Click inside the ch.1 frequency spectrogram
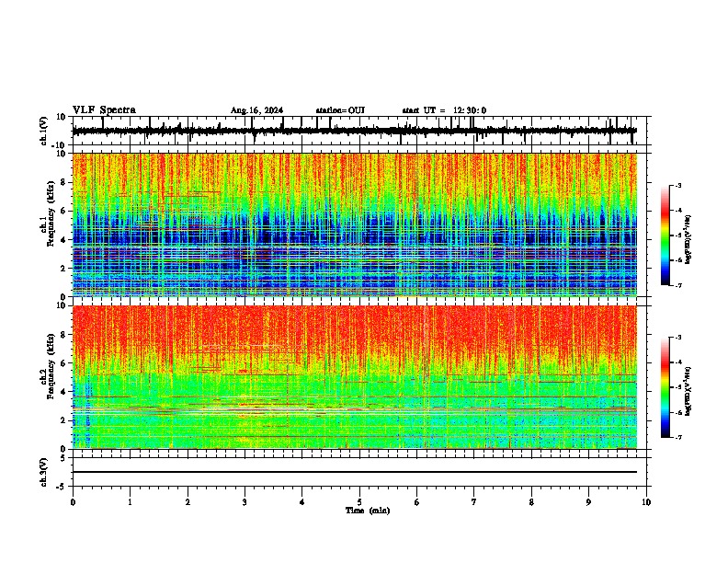Image resolution: width=728 pixels, height=563 pixels. pos(354,224)
